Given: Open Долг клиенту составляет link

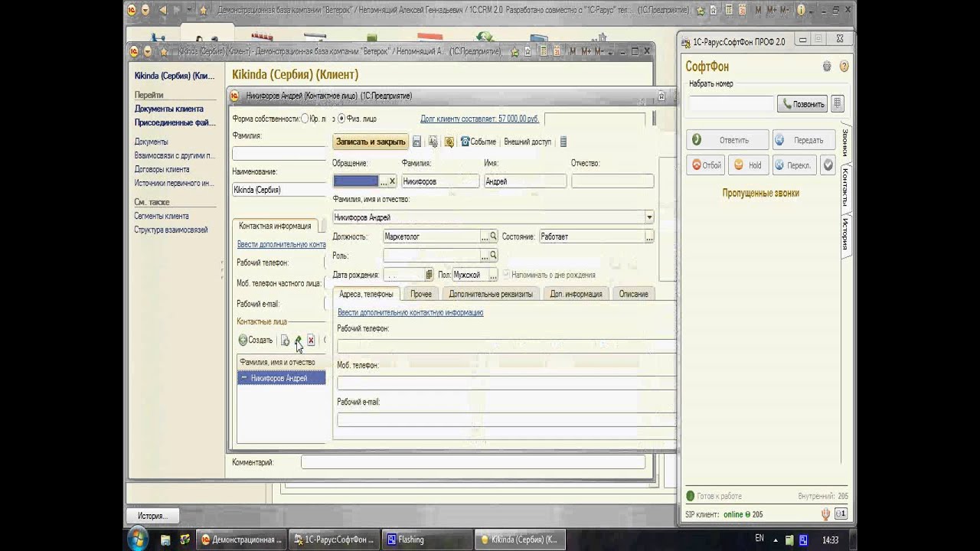Looking at the screenshot, I should point(480,119).
